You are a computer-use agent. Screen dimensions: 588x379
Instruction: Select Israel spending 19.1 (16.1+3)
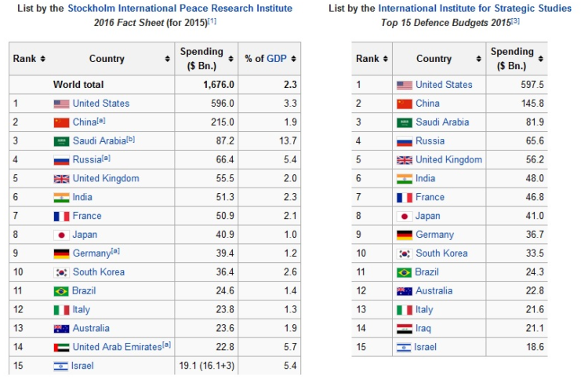coord(207,366)
